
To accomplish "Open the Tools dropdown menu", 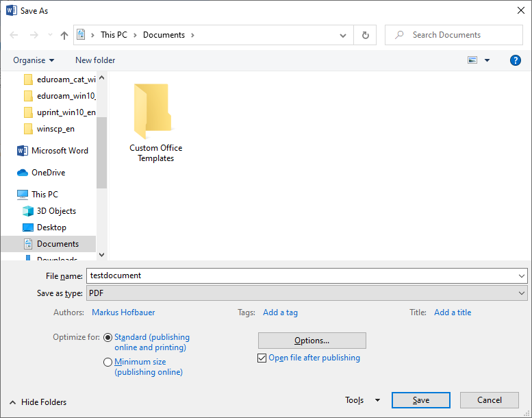I will (362, 400).
